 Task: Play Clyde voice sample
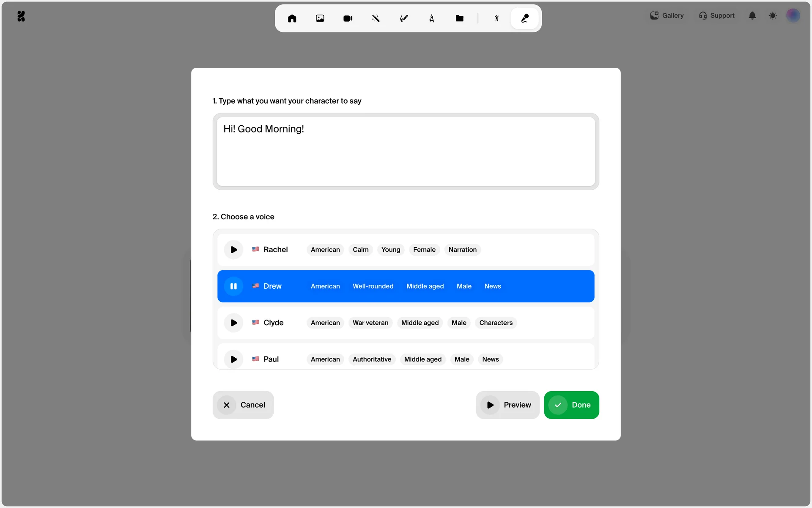[233, 323]
